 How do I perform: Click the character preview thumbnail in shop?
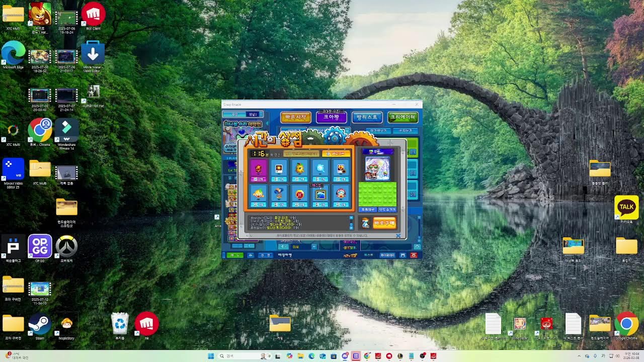pyautogui.click(x=377, y=168)
